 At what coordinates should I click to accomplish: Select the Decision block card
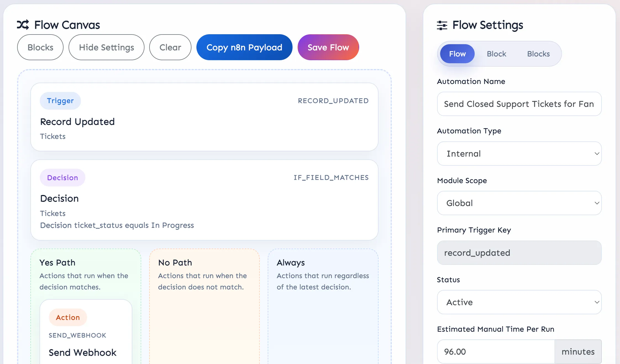point(204,200)
